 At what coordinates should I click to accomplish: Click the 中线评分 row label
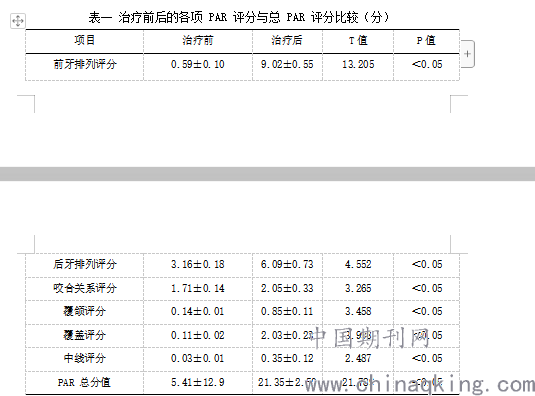pos(85,358)
